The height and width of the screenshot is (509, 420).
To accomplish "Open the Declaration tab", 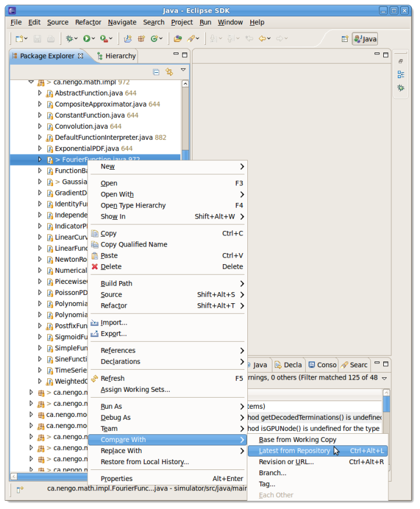I will (288, 365).
